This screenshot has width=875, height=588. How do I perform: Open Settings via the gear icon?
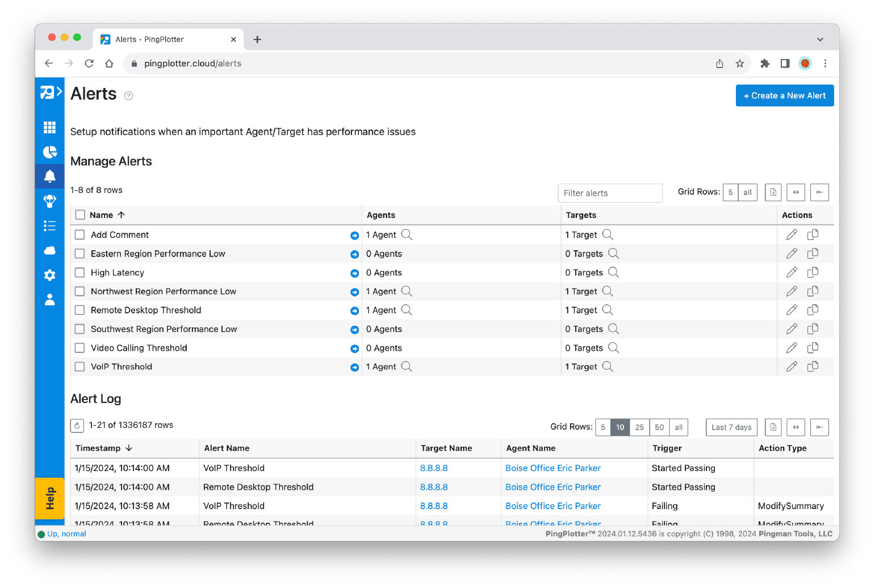click(x=49, y=275)
